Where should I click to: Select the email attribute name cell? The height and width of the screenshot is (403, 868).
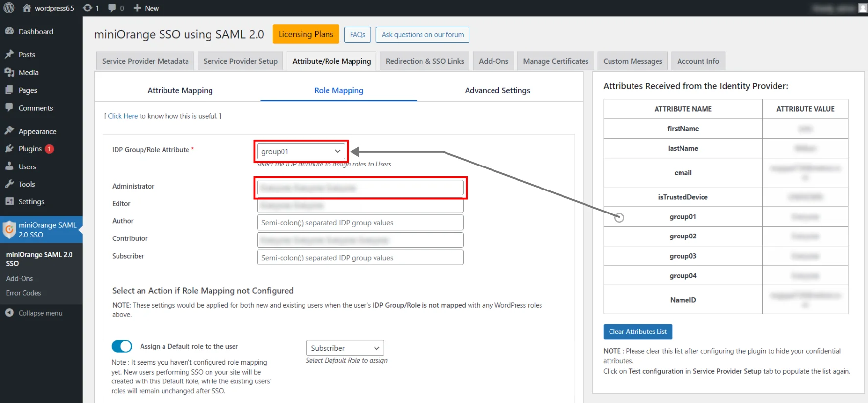(683, 172)
